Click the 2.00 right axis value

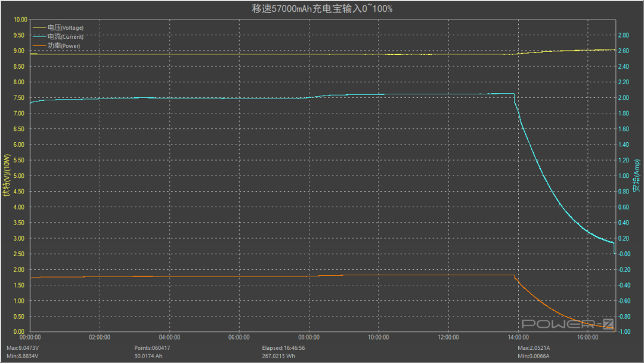624,97
